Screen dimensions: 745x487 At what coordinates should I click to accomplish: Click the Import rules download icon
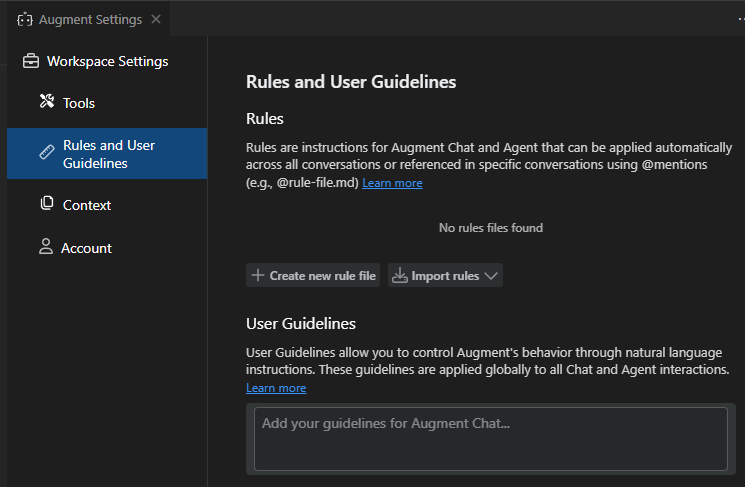pyautogui.click(x=400, y=275)
